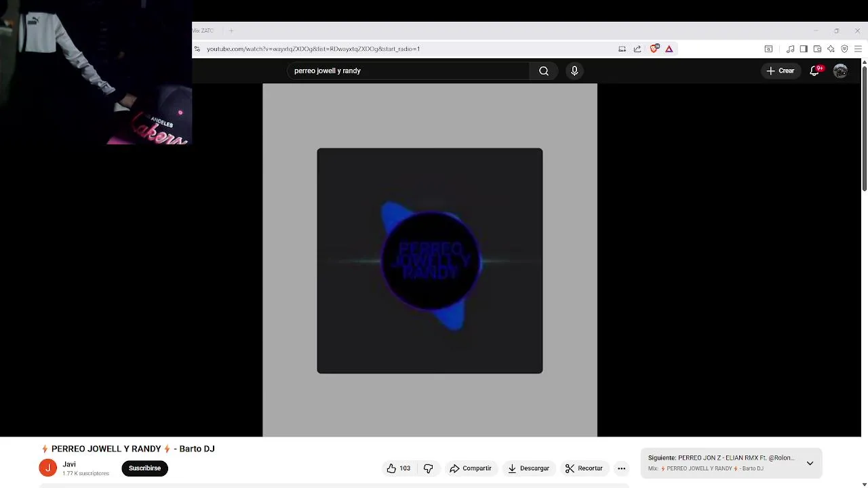The width and height of the screenshot is (868, 488).
Task: Click the share page icon in address bar
Action: 637,49
